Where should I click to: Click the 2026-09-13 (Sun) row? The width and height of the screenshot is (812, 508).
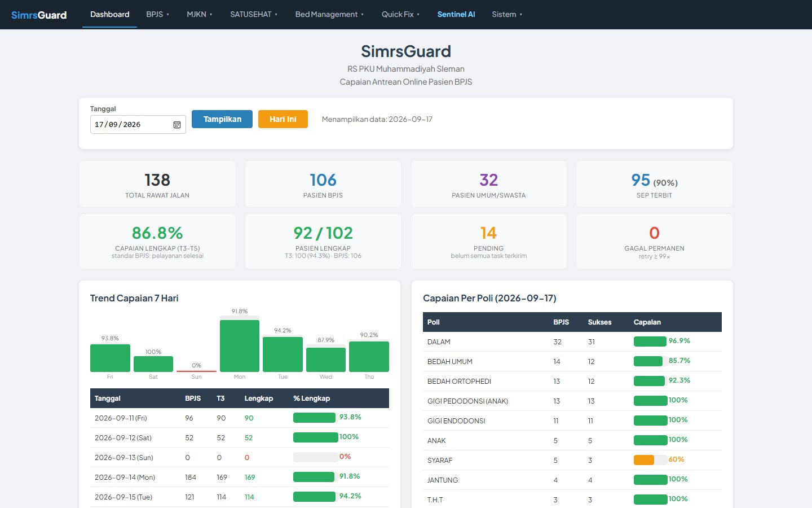(x=240, y=457)
